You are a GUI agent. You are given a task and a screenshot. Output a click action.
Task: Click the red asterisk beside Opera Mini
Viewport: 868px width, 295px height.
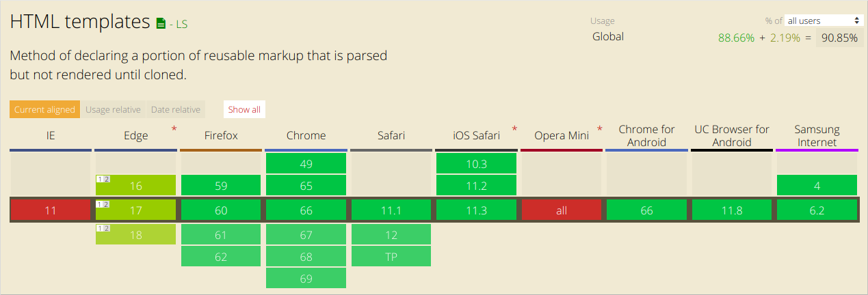[600, 129]
